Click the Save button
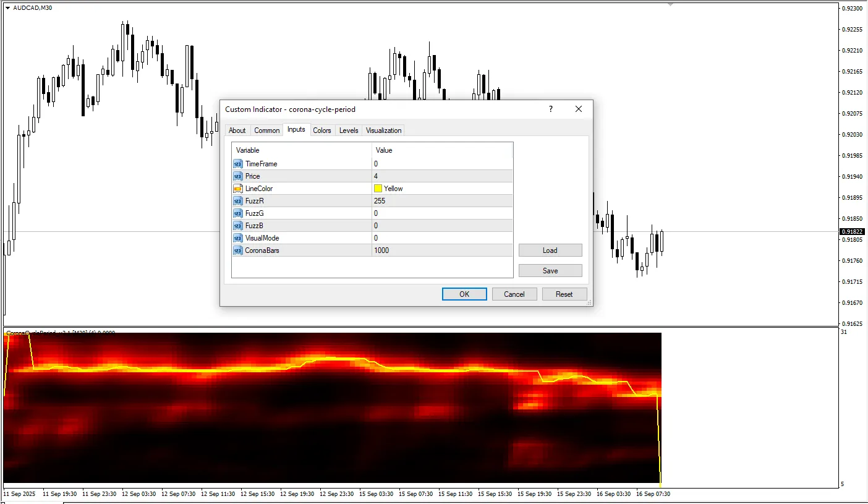 click(x=550, y=271)
